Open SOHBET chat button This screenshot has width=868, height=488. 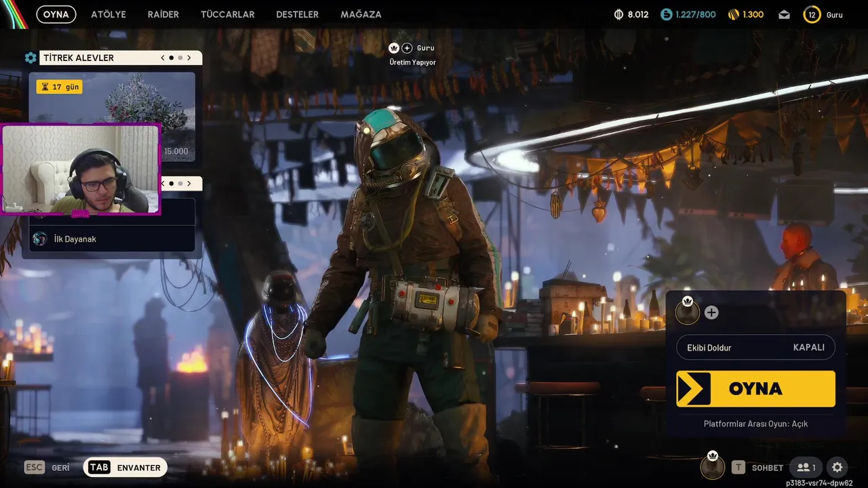757,468
